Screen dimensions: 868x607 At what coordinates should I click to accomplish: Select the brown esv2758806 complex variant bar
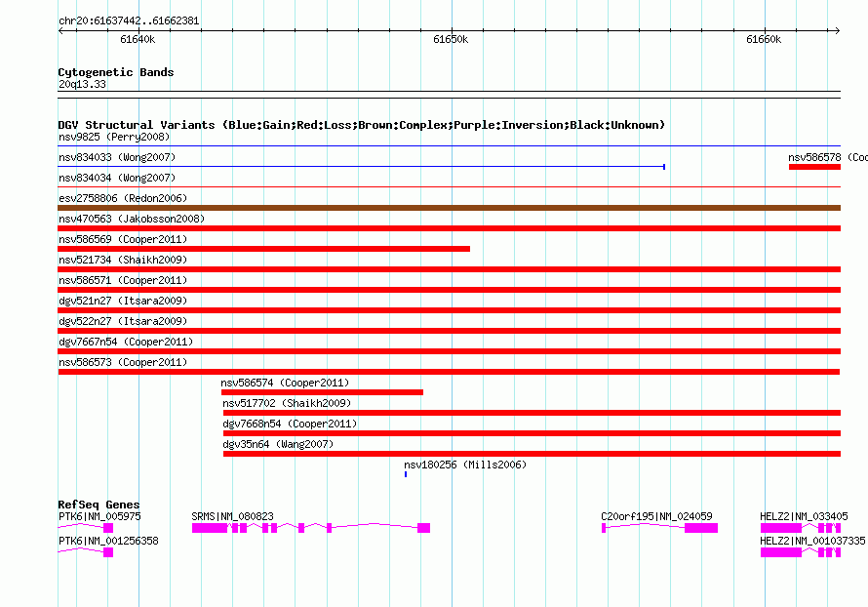[449, 208]
